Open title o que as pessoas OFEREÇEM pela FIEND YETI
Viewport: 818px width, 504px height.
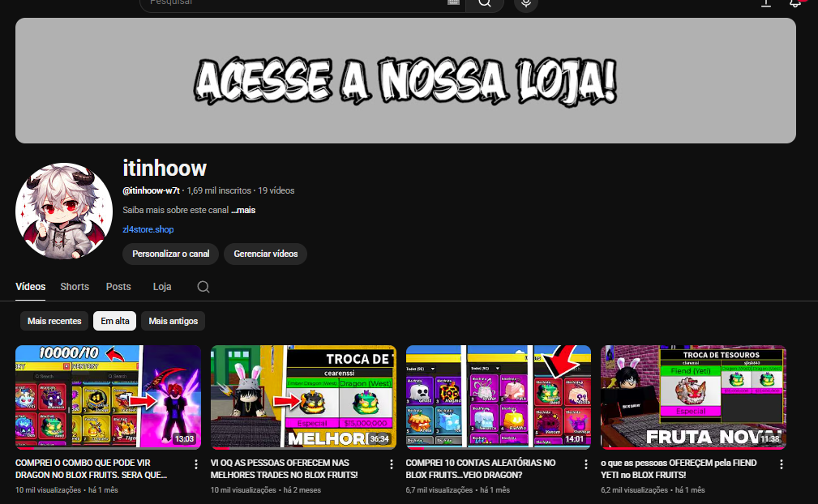[679, 469]
